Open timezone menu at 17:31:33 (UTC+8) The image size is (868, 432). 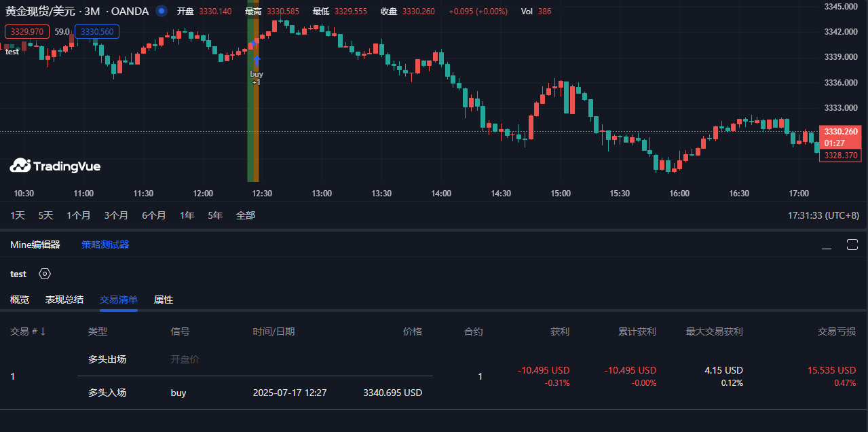tap(823, 215)
